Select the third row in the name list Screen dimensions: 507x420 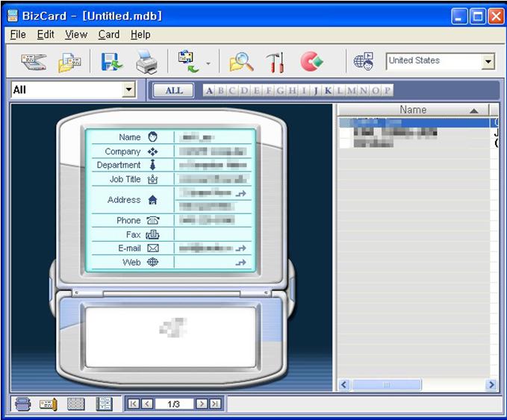[x=414, y=142]
